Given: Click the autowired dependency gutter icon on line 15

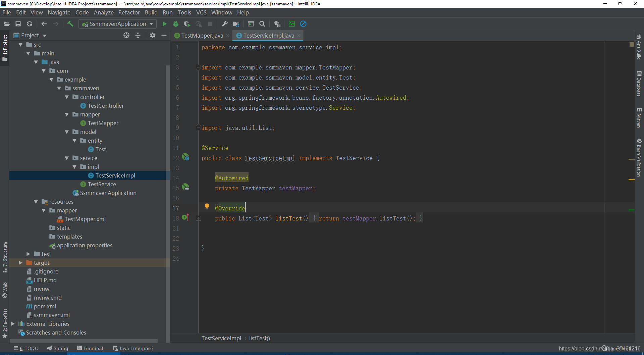Looking at the screenshot, I should click(x=185, y=187).
